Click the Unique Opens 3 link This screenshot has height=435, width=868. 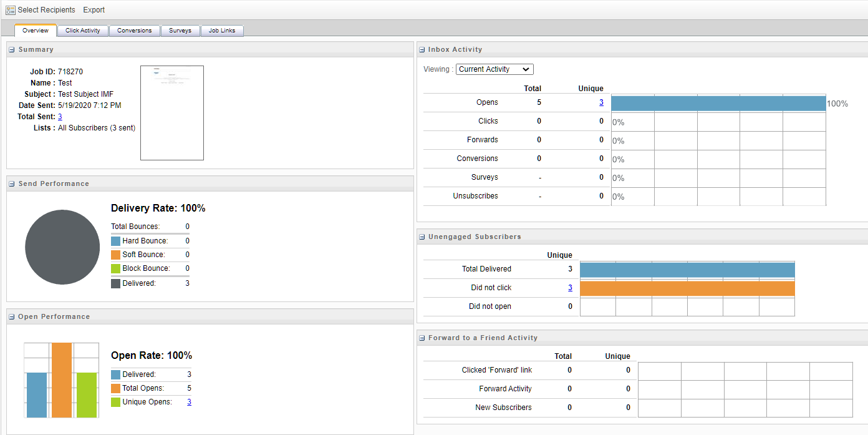coord(189,402)
